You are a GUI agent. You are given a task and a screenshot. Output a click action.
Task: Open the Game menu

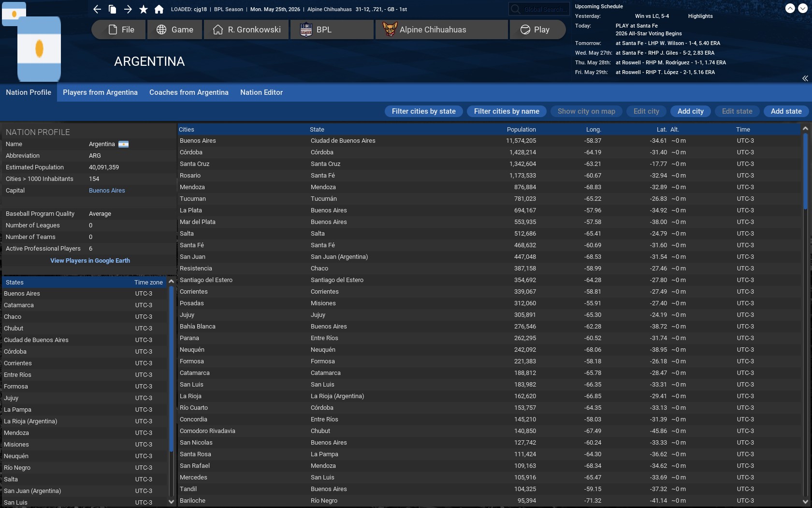[x=174, y=30]
